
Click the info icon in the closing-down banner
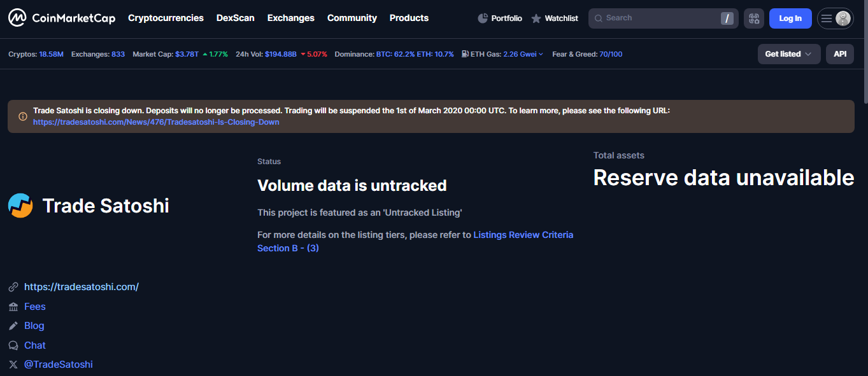click(x=23, y=116)
